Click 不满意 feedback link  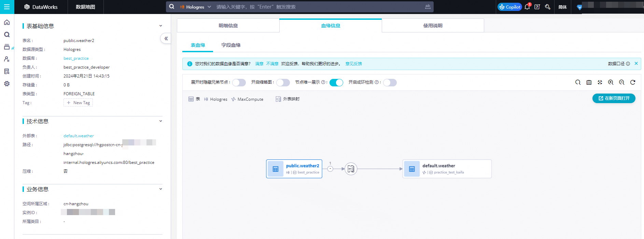[272, 64]
